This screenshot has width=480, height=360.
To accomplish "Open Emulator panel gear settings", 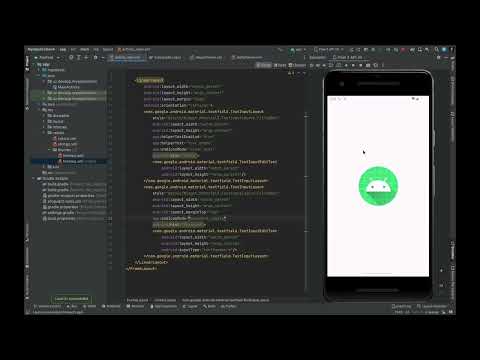I will (439, 58).
